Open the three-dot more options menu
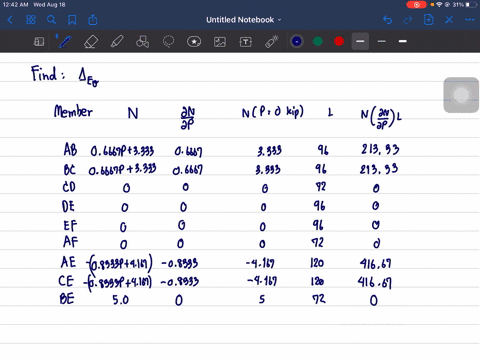Viewport: 480px width, 360px height. click(x=470, y=20)
